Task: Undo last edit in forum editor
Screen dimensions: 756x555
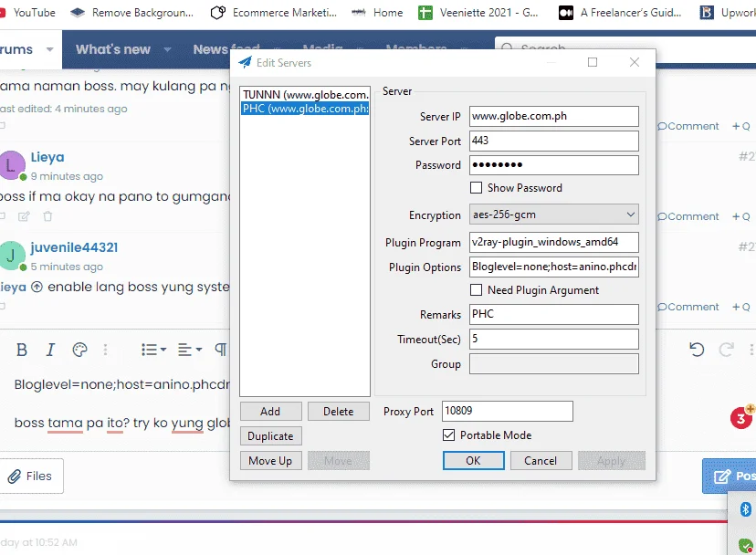Action: (x=697, y=349)
